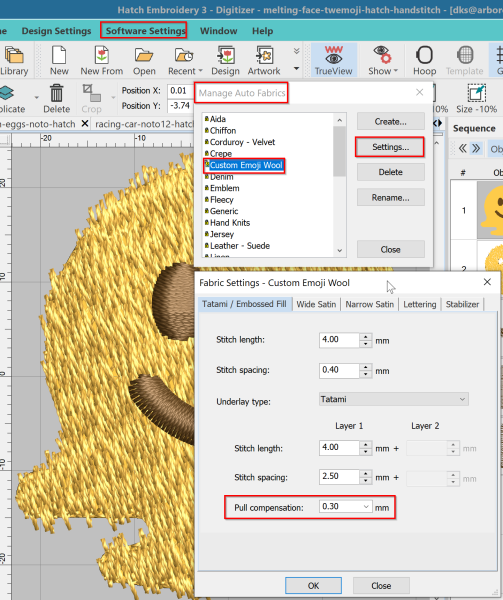Click Create... button in Manage Auto Fabrics

(391, 121)
